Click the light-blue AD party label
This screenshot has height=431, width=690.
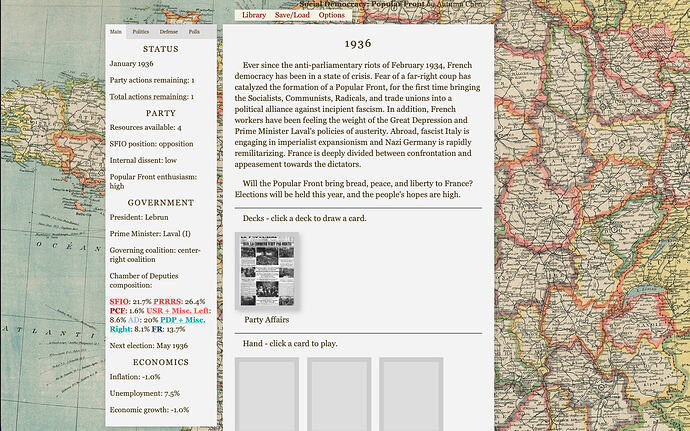pyautogui.click(x=134, y=320)
